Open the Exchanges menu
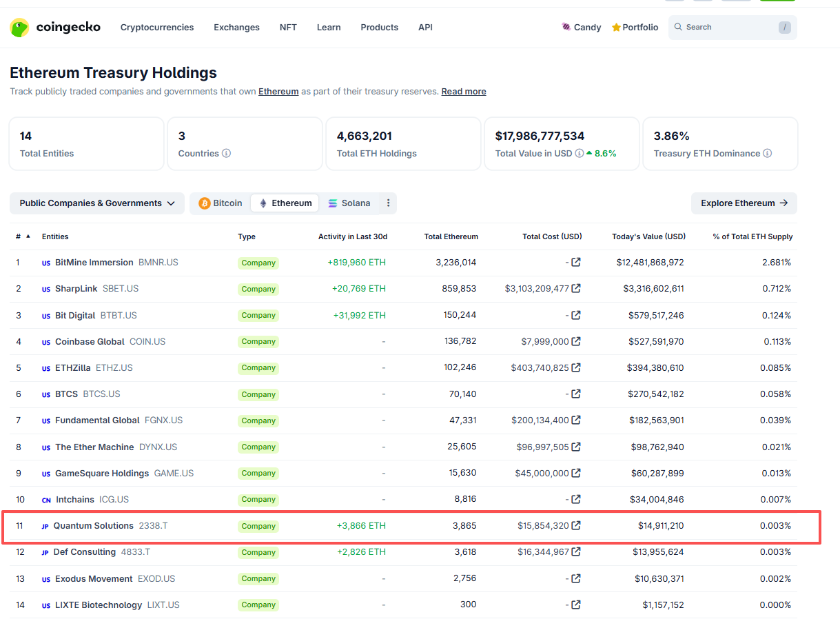840x639 pixels. coord(236,28)
